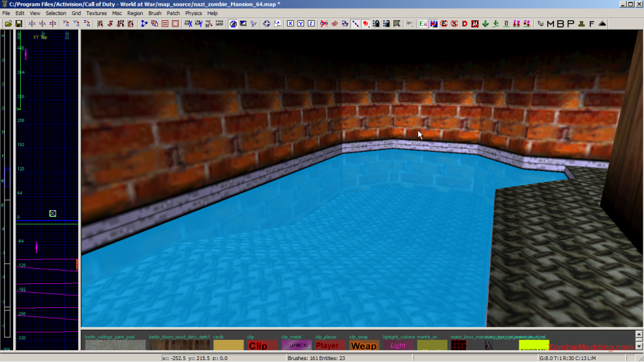Click the green 0 underlined icon
Viewport: 644px width, 362px height.
pos(506,24)
